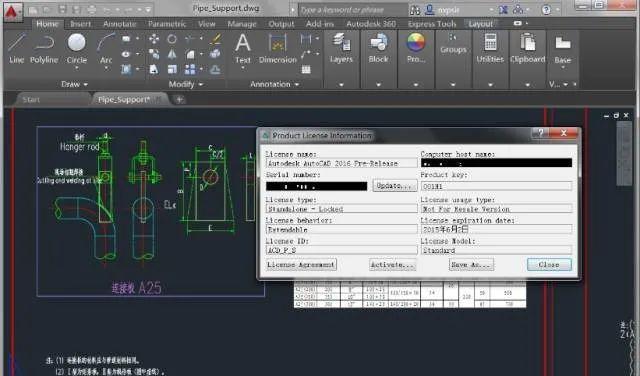This screenshot has height=376, width=640.
Task: Select the Trim tool in Modify
Action: 190,39
